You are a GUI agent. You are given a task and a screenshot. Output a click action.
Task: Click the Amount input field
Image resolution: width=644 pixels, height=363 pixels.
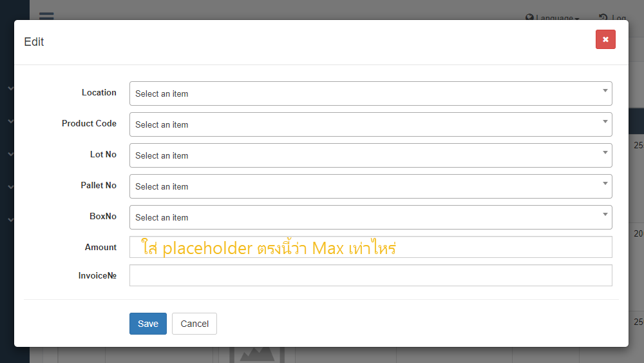(370, 247)
